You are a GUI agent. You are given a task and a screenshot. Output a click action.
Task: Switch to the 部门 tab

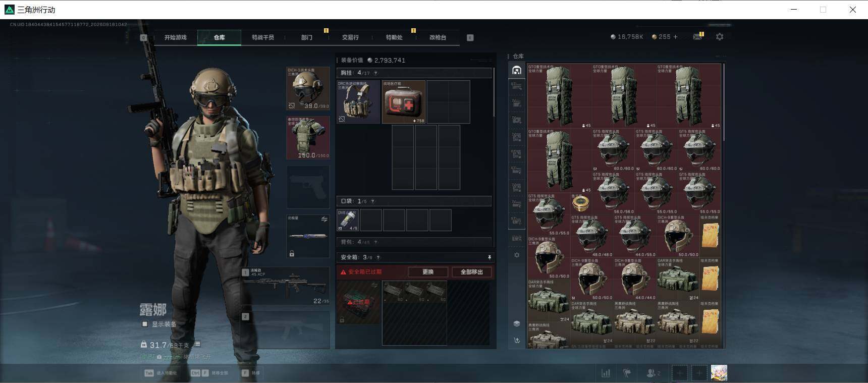[307, 37]
